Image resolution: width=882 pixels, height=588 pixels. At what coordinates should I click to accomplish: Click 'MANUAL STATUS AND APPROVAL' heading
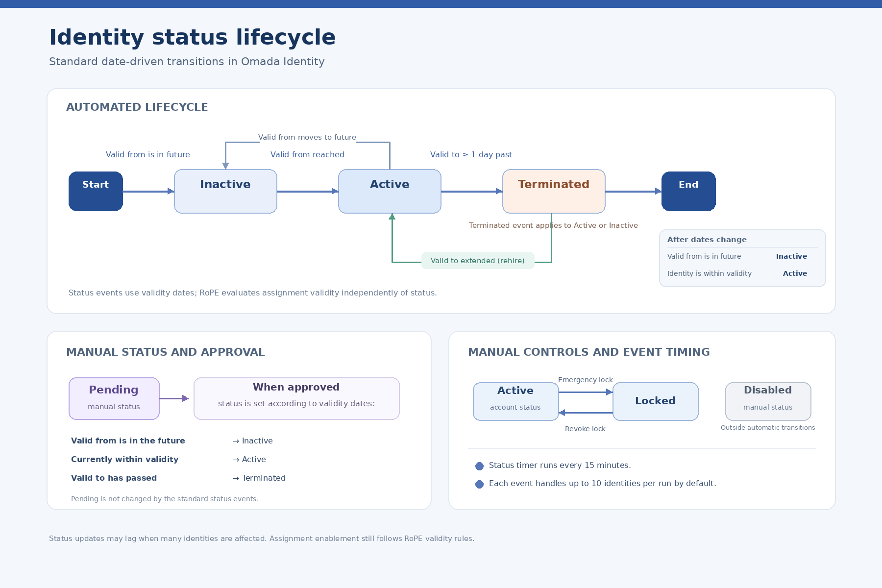tap(166, 352)
